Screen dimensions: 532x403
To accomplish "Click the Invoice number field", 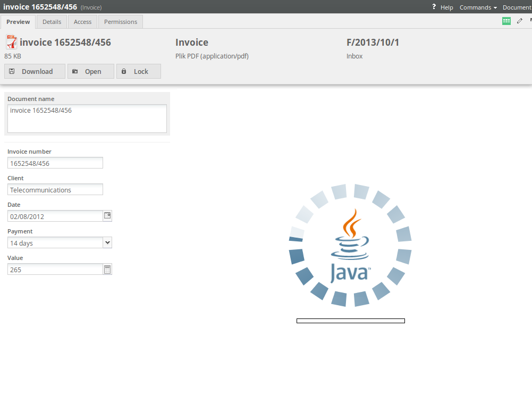I will [x=55, y=163].
